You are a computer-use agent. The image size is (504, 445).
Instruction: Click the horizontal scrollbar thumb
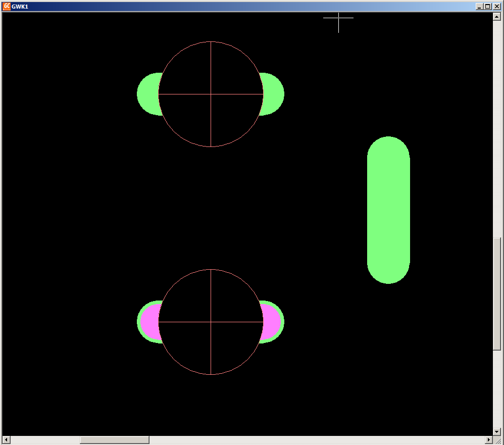(115, 440)
